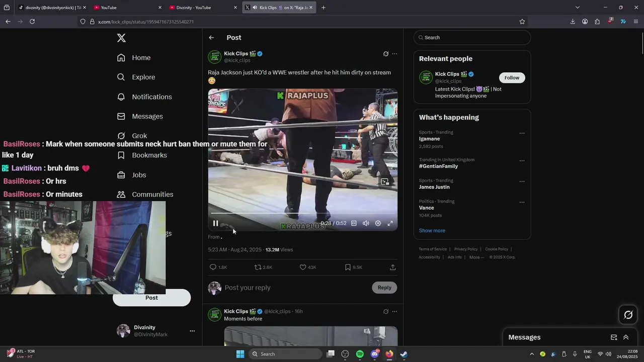Open Discord from the taskbar
This screenshot has width=644, height=362.
[x=374, y=354]
